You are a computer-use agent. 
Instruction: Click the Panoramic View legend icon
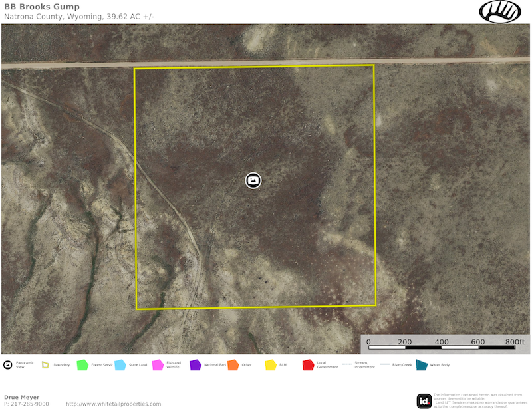[8, 365]
